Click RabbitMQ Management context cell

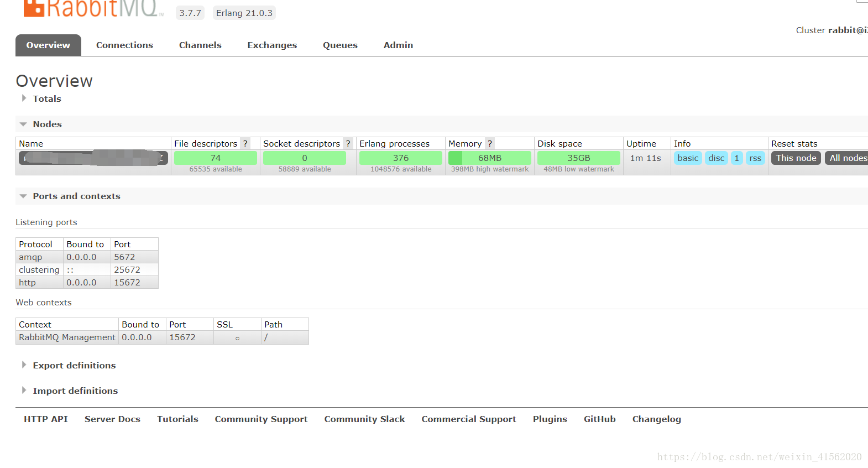pos(67,337)
